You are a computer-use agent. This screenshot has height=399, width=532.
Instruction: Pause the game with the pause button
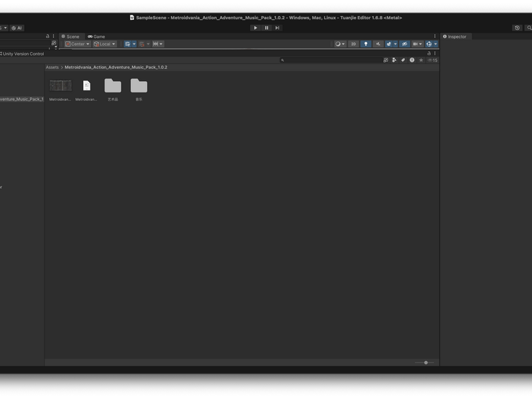[x=267, y=28]
